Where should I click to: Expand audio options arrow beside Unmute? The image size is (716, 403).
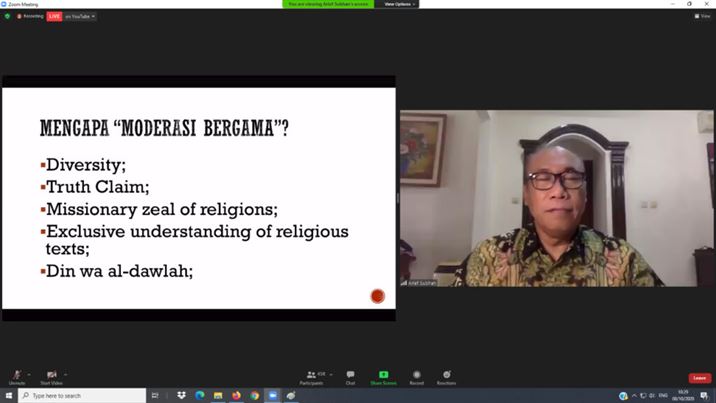(29, 374)
